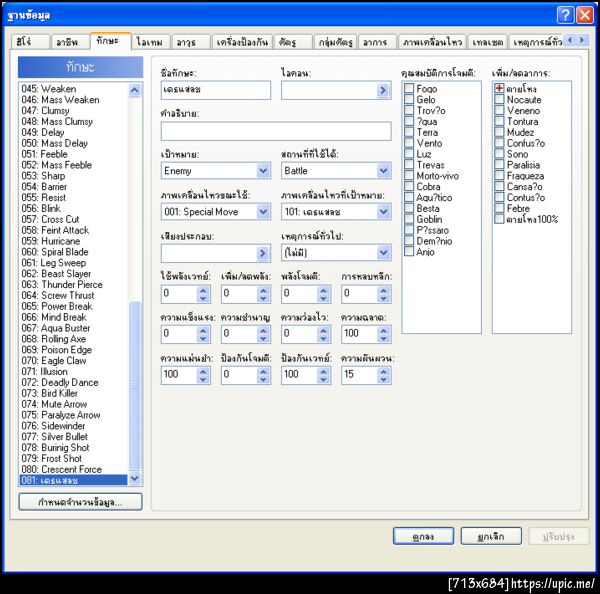Toggle the Paralisia state box
This screenshot has height=594, width=600.
[x=499, y=165]
